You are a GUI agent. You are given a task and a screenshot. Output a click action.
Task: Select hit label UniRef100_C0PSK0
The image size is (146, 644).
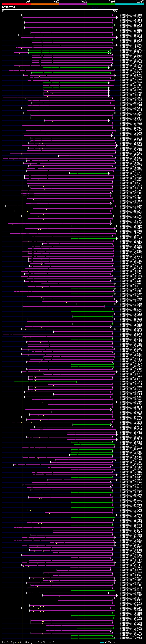point(131,548)
